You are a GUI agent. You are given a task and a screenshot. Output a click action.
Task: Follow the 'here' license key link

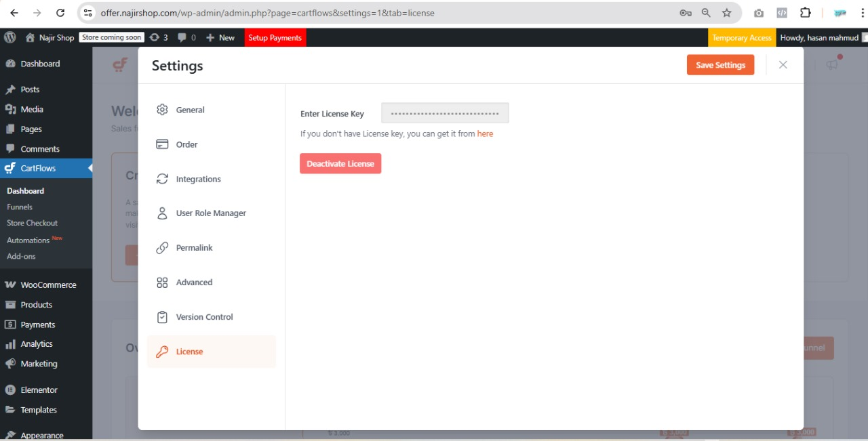click(485, 134)
